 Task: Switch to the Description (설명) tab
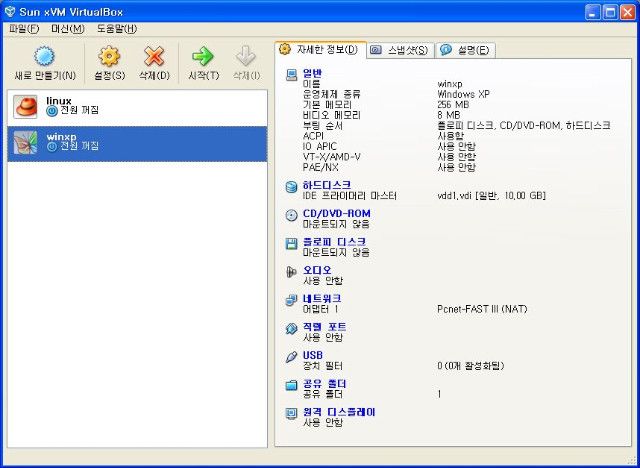click(465, 51)
